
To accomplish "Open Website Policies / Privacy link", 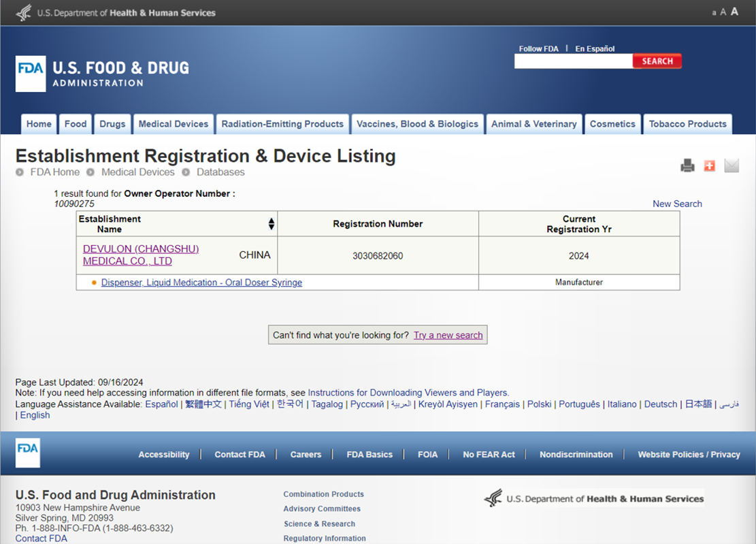I will pos(689,454).
